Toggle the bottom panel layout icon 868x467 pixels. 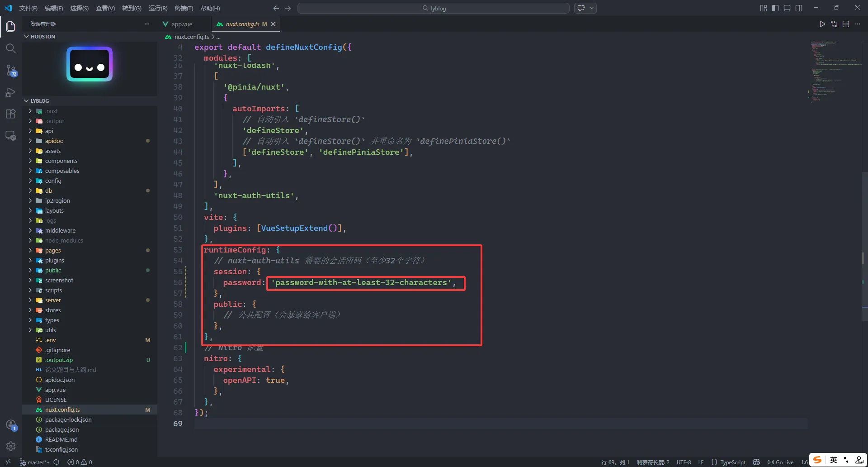[787, 8]
